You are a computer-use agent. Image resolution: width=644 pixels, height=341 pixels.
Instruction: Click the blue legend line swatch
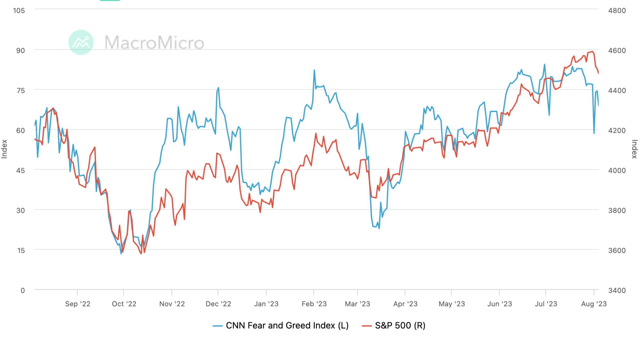point(218,326)
